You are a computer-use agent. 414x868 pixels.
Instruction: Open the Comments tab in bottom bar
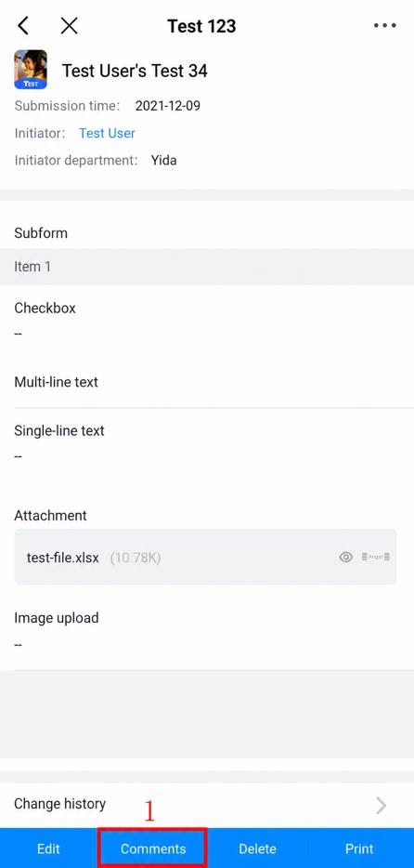153,848
